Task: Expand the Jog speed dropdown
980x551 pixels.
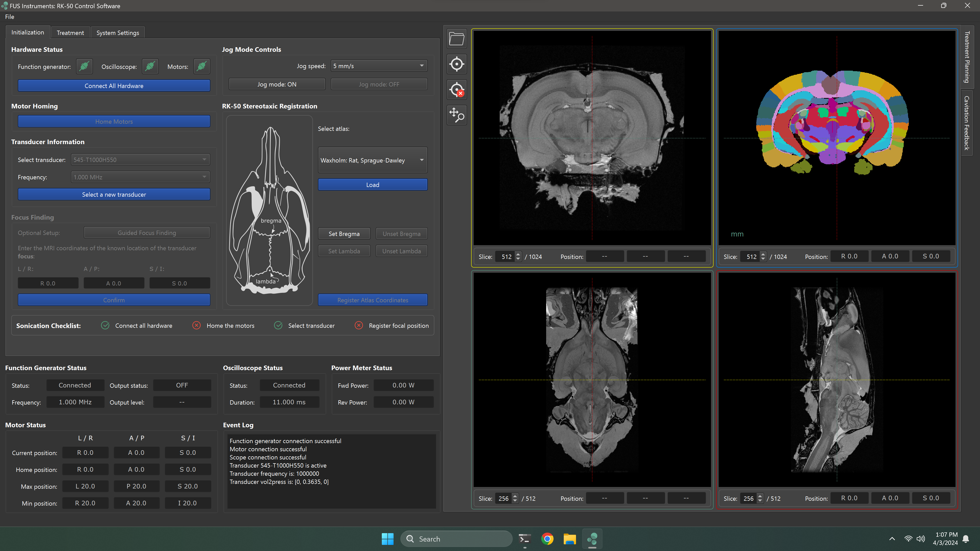Action: (x=379, y=66)
